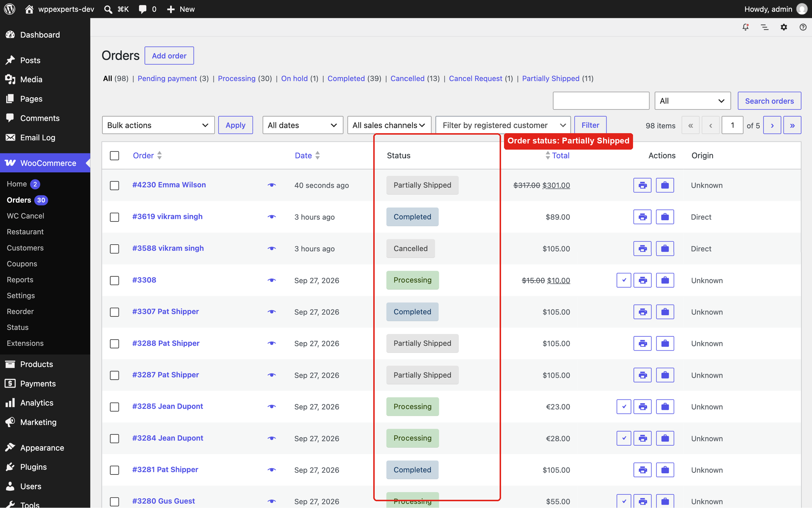Jump to the last orders page
Viewport: 812px width, 508px height.
pos(792,125)
